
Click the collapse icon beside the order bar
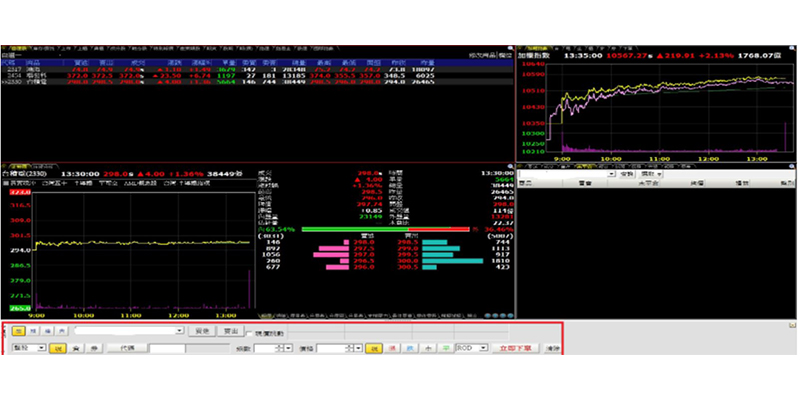792,325
